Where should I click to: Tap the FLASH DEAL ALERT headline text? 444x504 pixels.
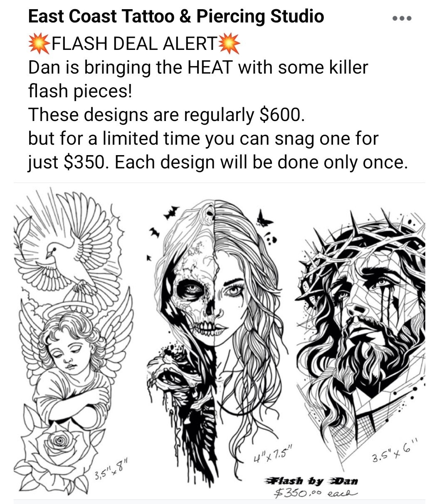[134, 44]
